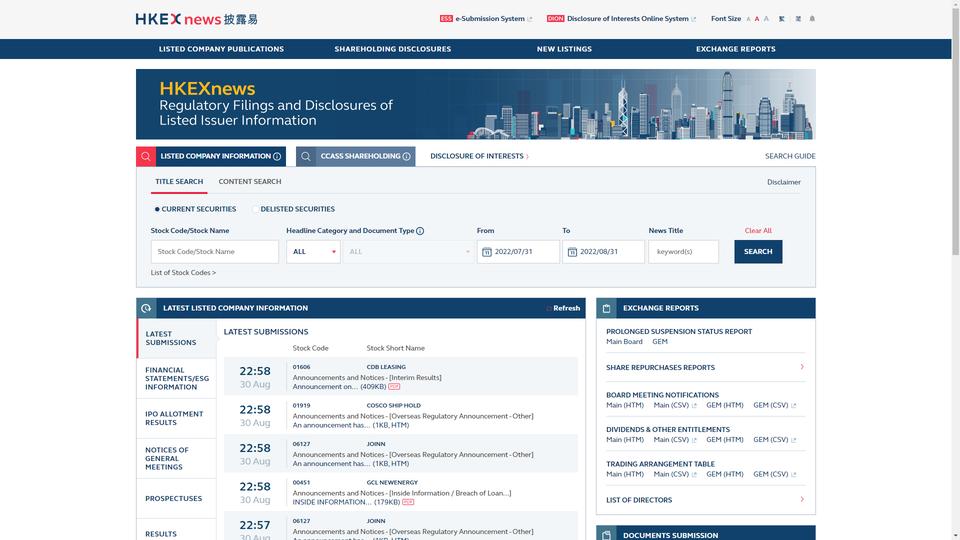Select Current Securities radio button
Image resolution: width=960 pixels, height=540 pixels.
point(157,209)
